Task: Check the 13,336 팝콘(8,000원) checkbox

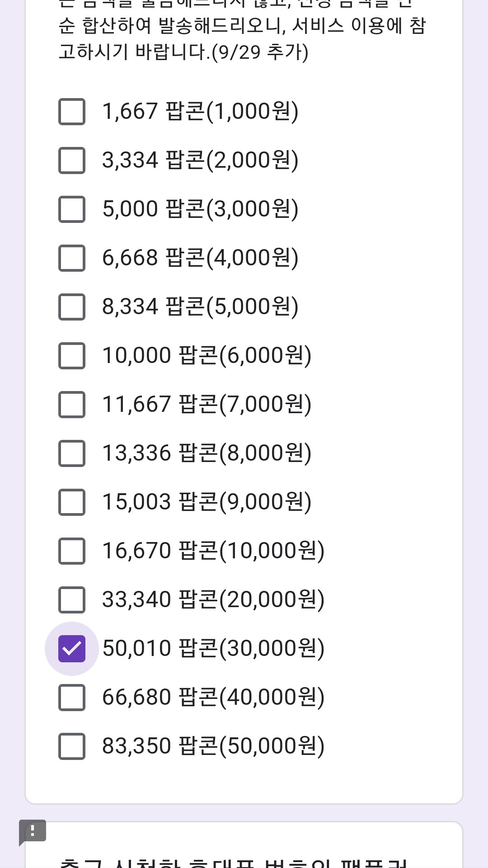Action: tap(72, 453)
